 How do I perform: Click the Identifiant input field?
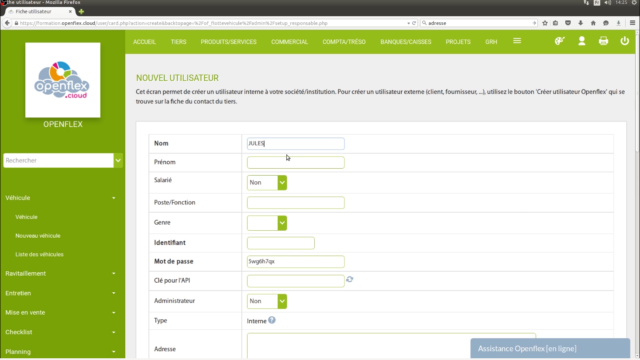(281, 243)
